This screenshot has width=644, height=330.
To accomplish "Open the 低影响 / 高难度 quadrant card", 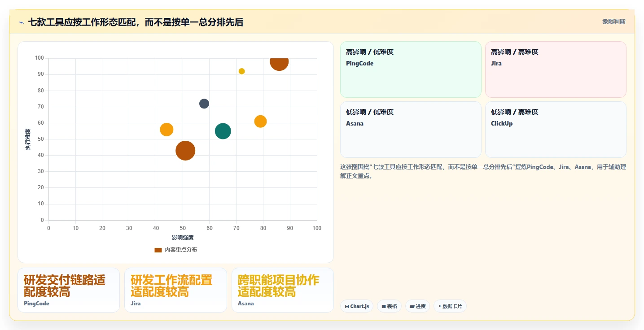I will pos(556,130).
